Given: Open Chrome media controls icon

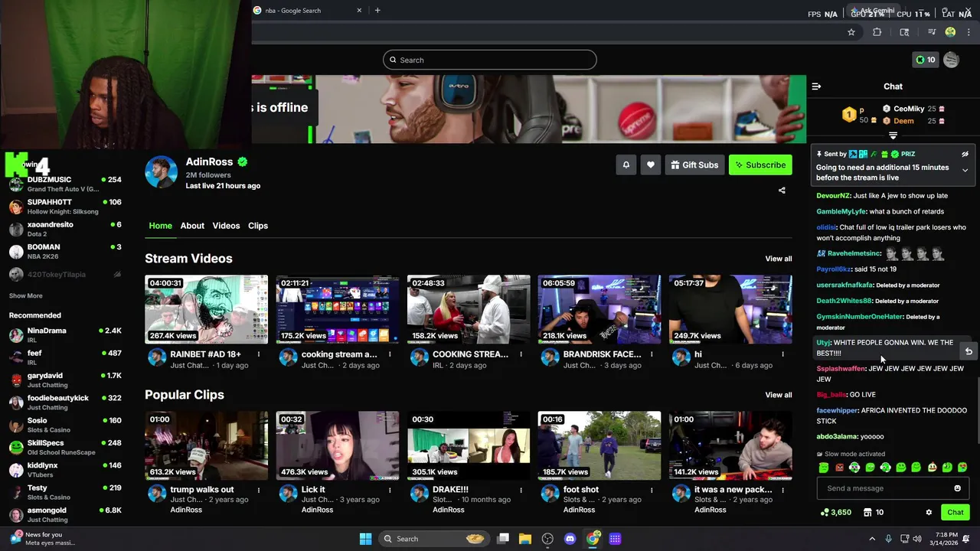Looking at the screenshot, I should [x=932, y=32].
